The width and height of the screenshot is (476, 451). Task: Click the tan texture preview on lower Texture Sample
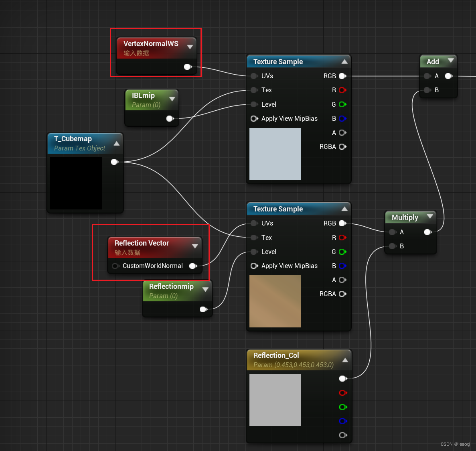(x=275, y=301)
